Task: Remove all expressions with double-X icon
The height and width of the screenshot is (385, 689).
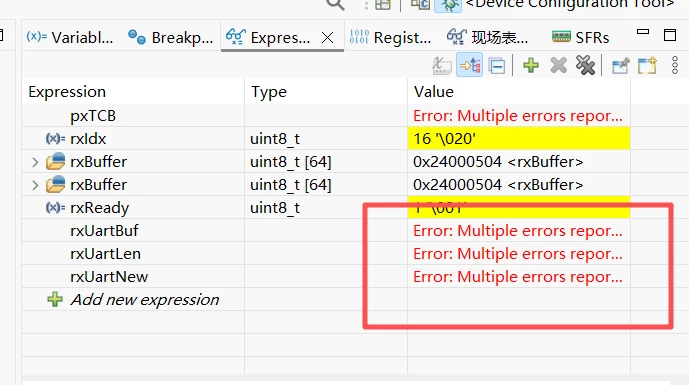Action: (585, 66)
